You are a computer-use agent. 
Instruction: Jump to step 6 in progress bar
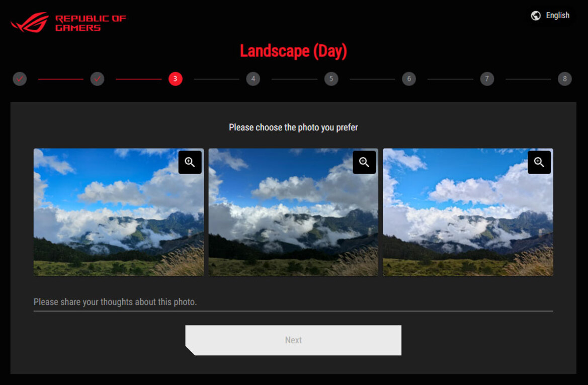pyautogui.click(x=409, y=79)
